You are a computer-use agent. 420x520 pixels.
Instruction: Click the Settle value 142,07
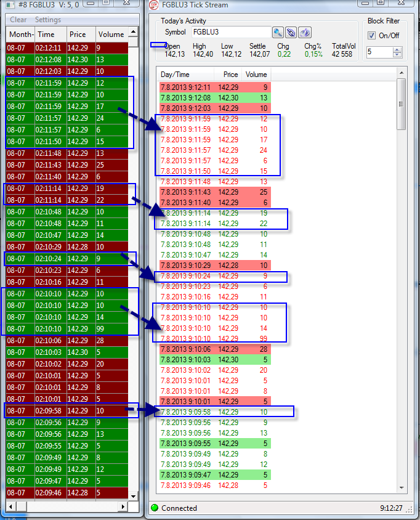pos(260,54)
